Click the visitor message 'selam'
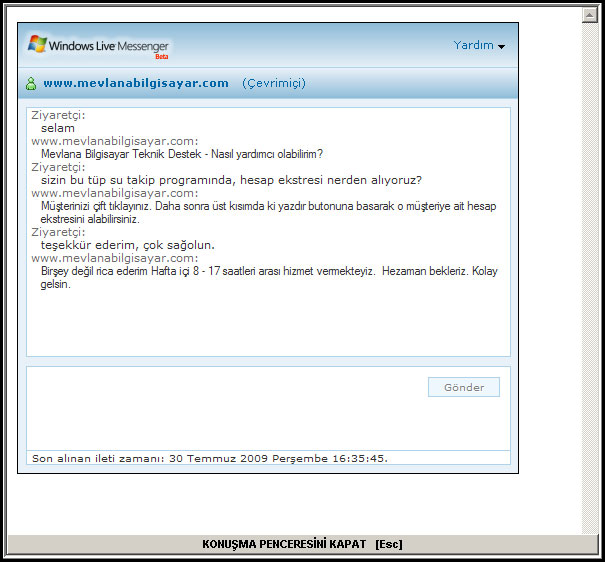 58,128
